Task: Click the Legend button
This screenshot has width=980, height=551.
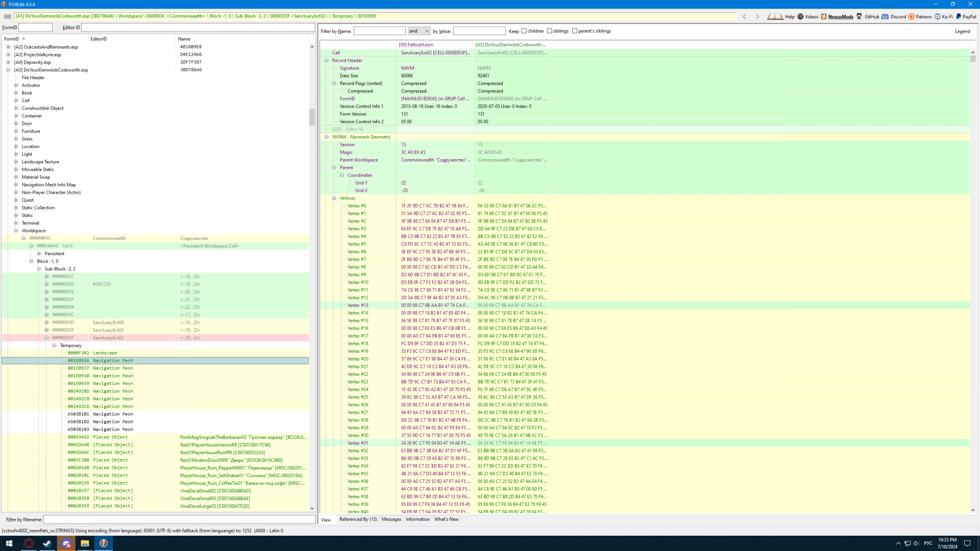Action: (962, 31)
